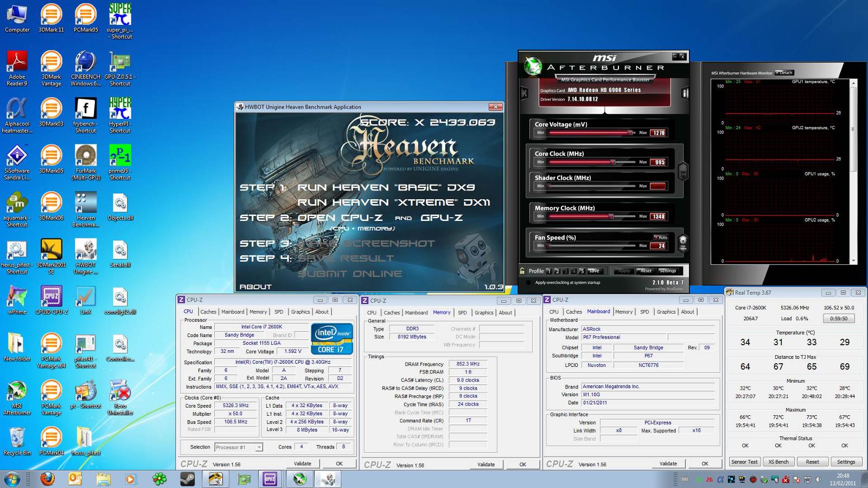Select Afterburner profile slot 1

548,271
